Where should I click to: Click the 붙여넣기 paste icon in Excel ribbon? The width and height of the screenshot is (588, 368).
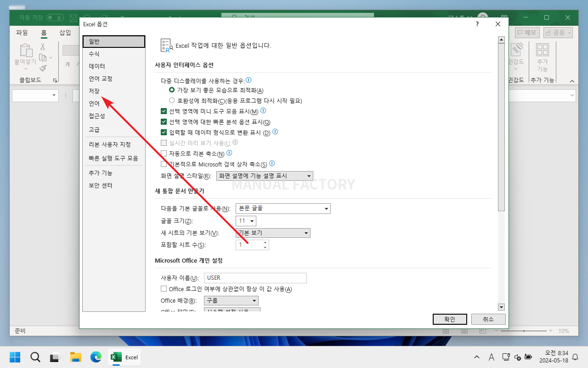(26, 51)
